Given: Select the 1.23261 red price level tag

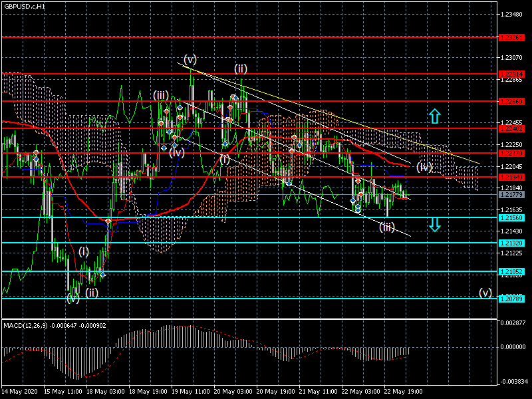Looking at the screenshot, I should point(511,37).
